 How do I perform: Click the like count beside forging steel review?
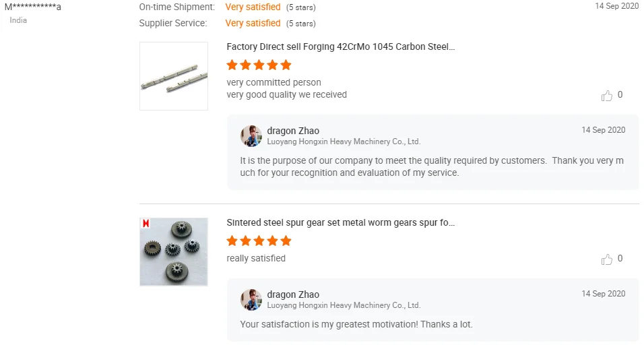tap(620, 95)
